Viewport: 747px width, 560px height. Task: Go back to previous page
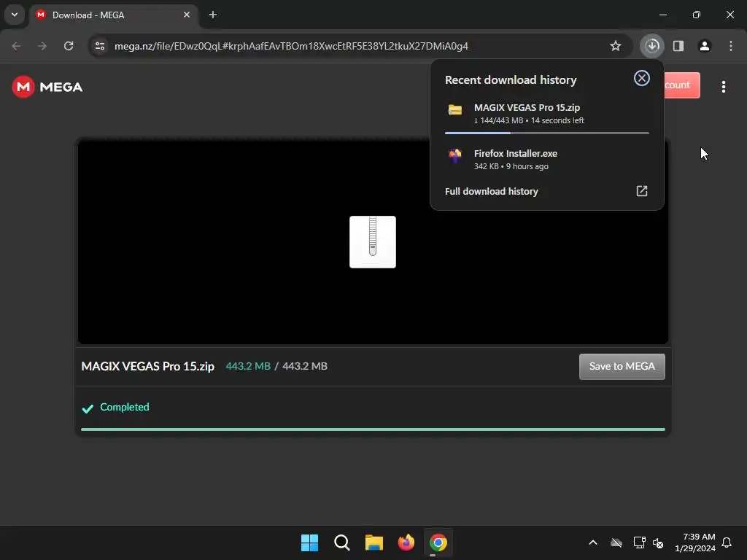(x=16, y=46)
